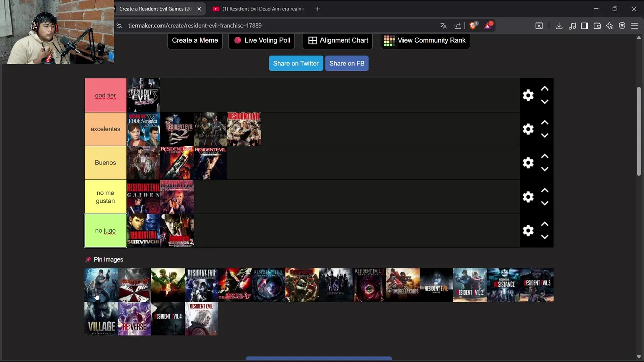This screenshot has height=362, width=644.
Task: Pick Resident Evil Requiem image
Action: (x=201, y=319)
